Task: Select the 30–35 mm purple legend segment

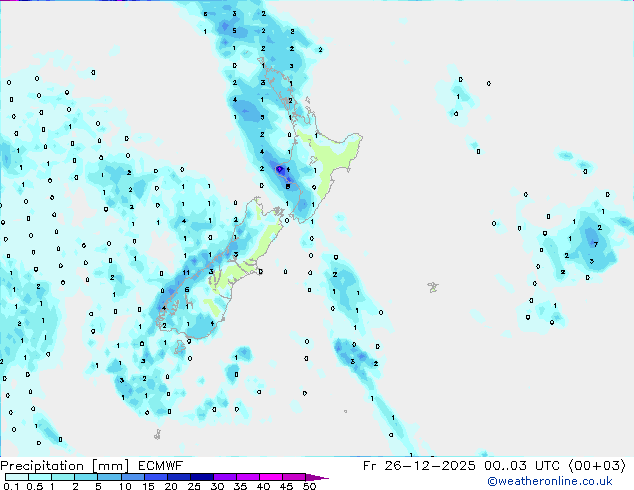Action: click(224, 477)
